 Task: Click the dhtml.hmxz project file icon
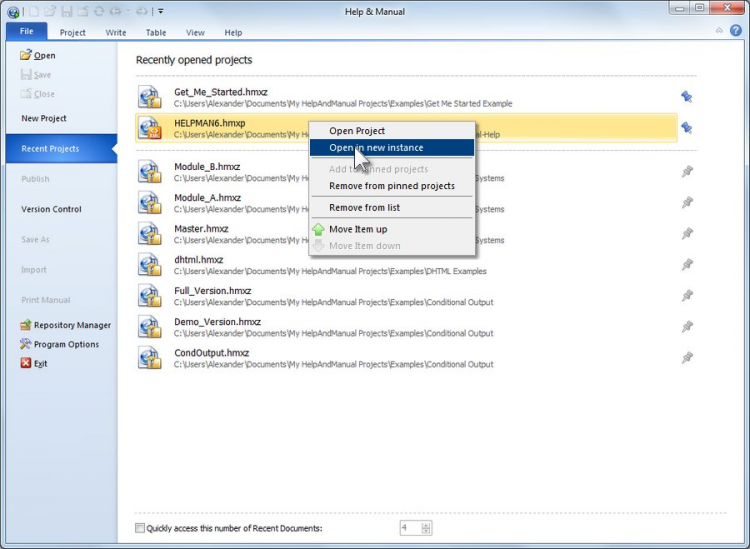click(150, 265)
